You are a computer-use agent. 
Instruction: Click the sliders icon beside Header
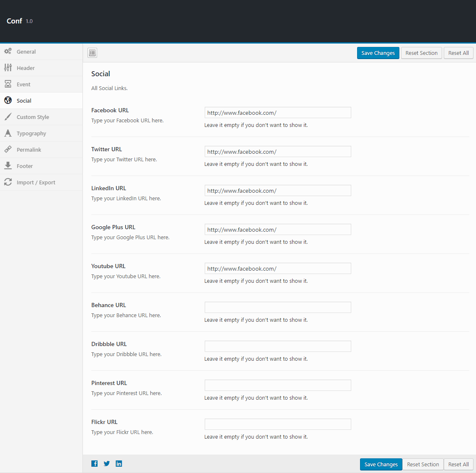8,68
